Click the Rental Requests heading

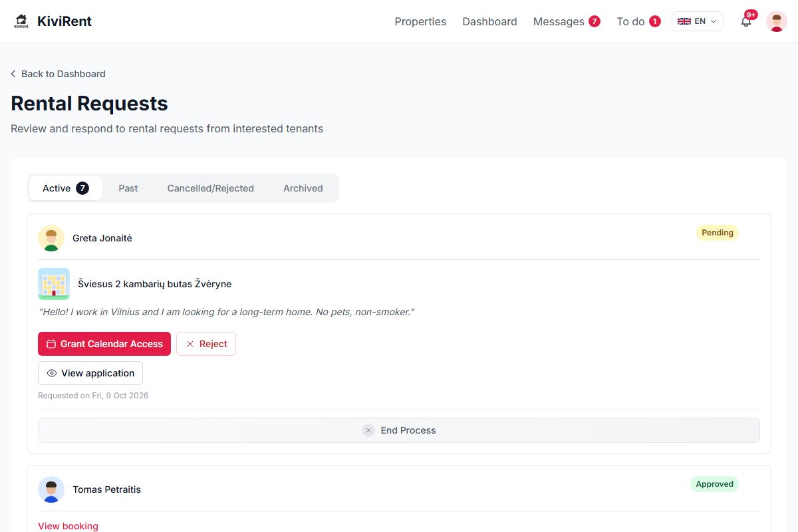(89, 104)
